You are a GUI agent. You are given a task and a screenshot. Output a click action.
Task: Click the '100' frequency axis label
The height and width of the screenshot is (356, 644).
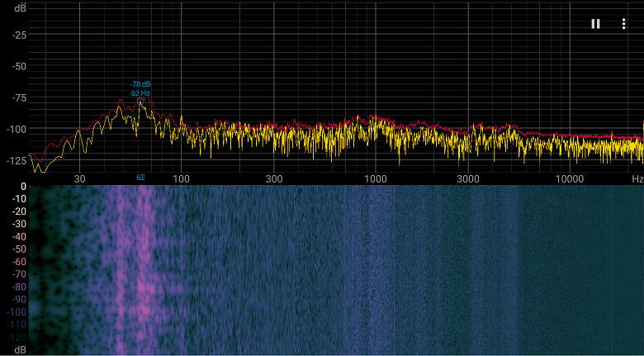click(181, 178)
